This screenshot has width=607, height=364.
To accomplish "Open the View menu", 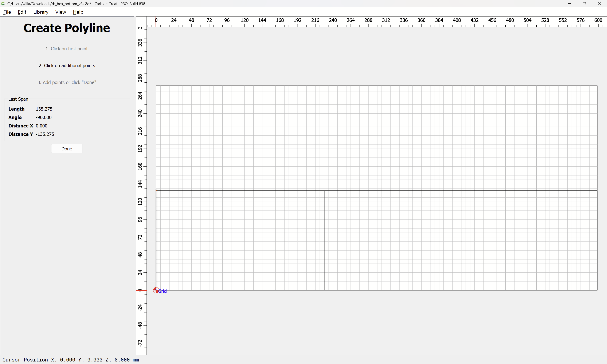I will [x=60, y=12].
